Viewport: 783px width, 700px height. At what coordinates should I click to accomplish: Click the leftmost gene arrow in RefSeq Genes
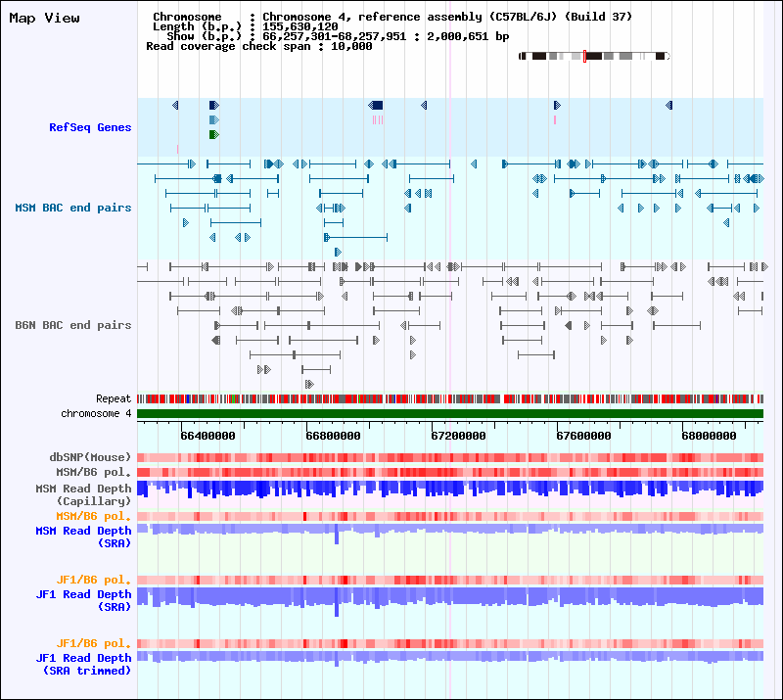tap(175, 105)
